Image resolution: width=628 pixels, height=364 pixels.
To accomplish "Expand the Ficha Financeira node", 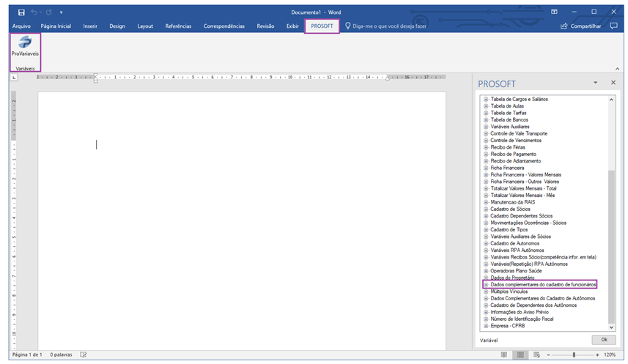I will [x=486, y=168].
